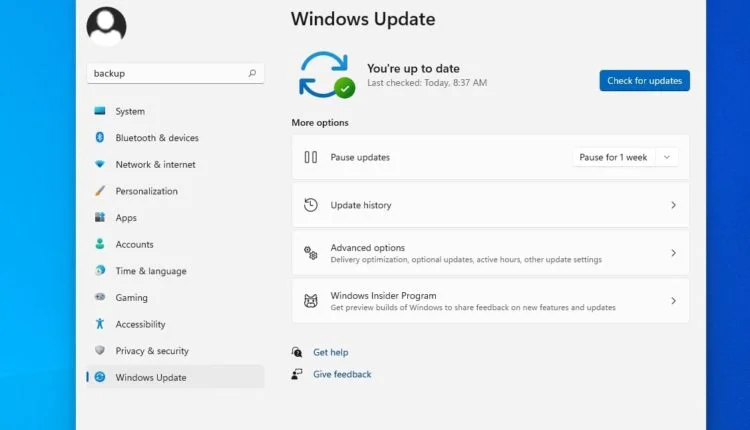
Task: Expand Update history chevron
Action: (673, 205)
